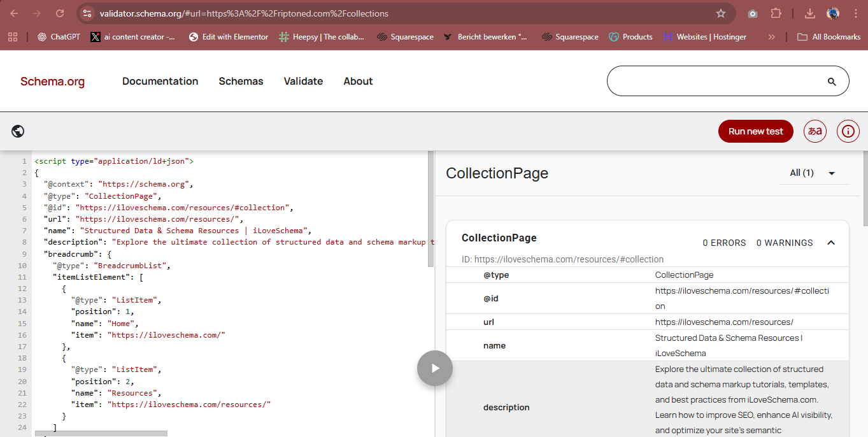Screen dimensions: 868x437
Task: Open site information icon in address bar
Action: pos(88,13)
